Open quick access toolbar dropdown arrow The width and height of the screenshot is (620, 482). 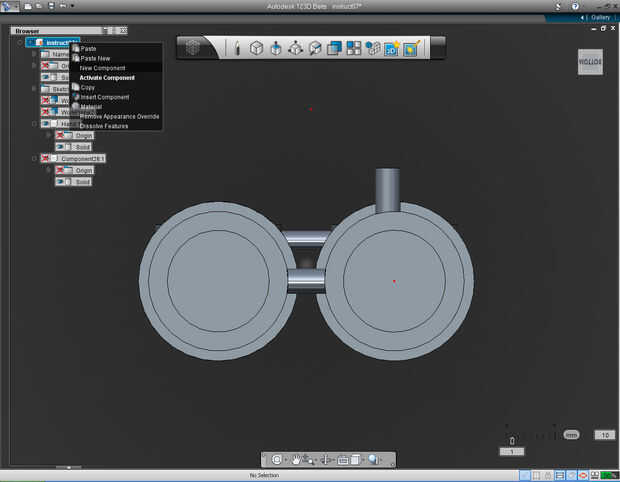tap(72, 6)
